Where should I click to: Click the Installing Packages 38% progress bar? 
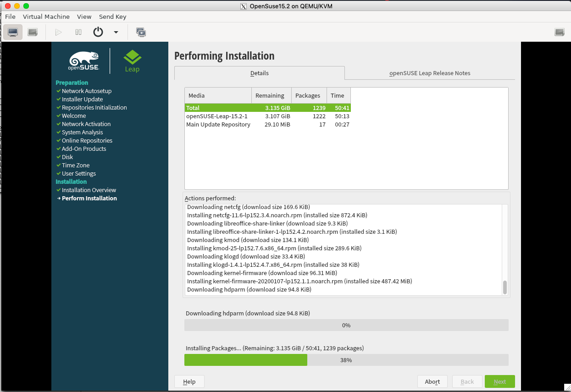[x=346, y=360]
